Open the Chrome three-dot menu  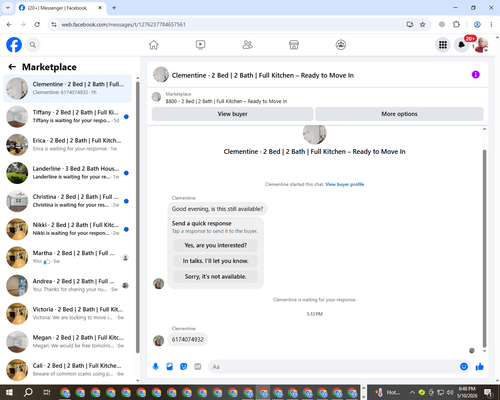(x=491, y=24)
